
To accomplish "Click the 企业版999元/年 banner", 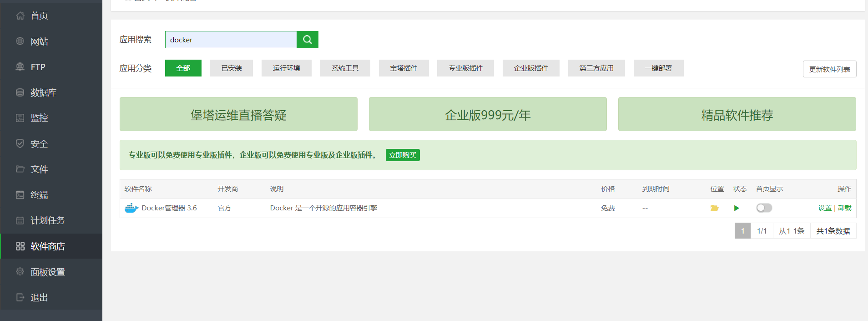I will [x=488, y=114].
